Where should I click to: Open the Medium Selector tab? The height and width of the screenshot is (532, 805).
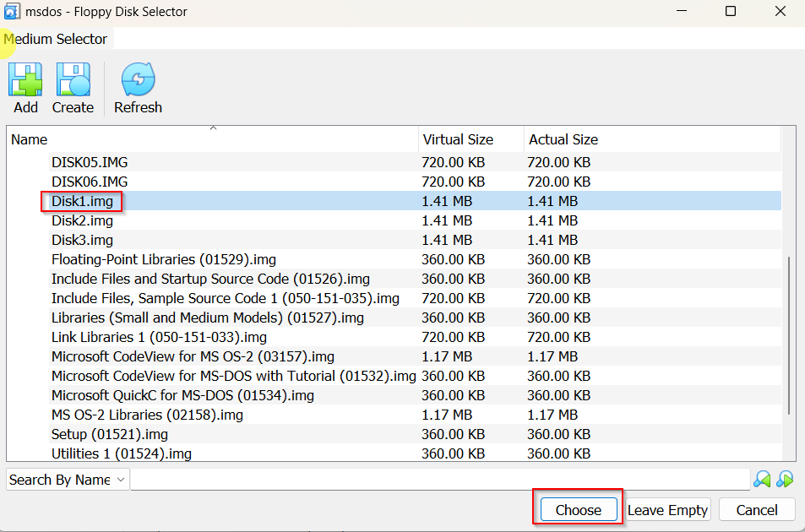tap(56, 39)
